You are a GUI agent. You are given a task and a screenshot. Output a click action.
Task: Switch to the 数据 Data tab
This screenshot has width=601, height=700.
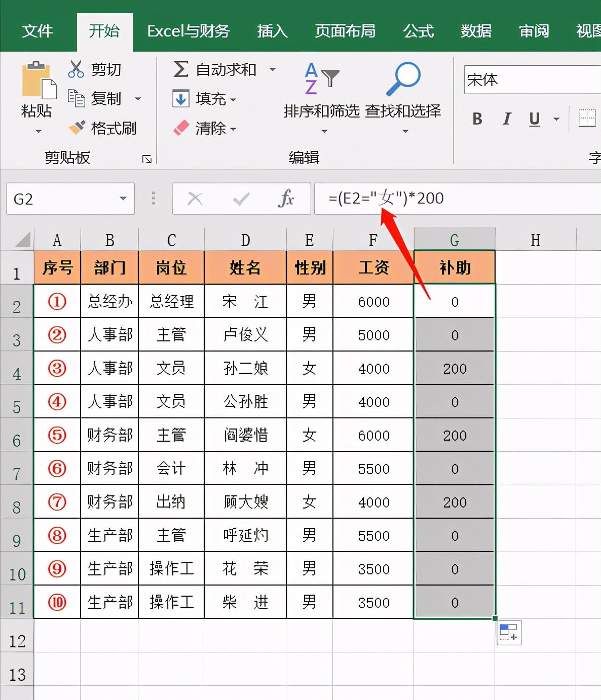click(x=476, y=31)
